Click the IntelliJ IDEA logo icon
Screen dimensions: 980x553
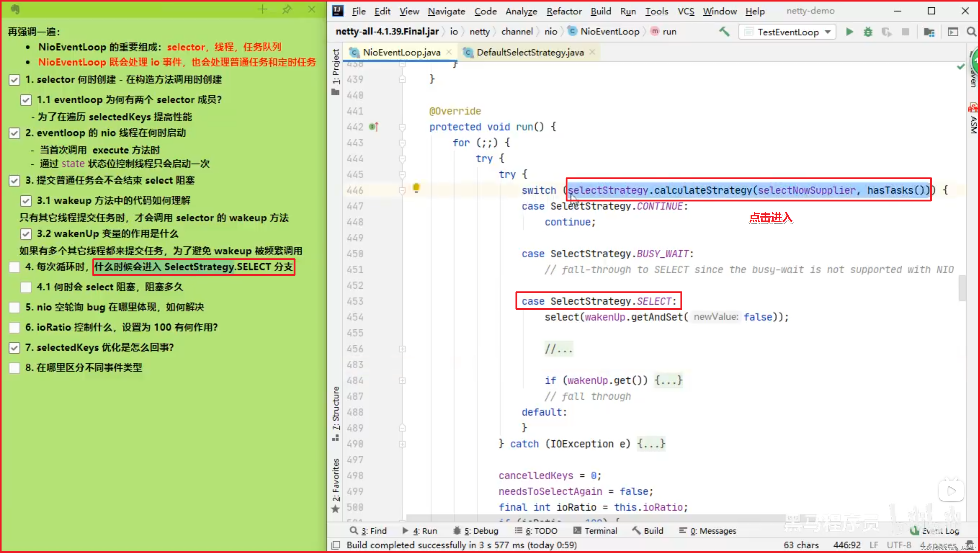tap(337, 11)
